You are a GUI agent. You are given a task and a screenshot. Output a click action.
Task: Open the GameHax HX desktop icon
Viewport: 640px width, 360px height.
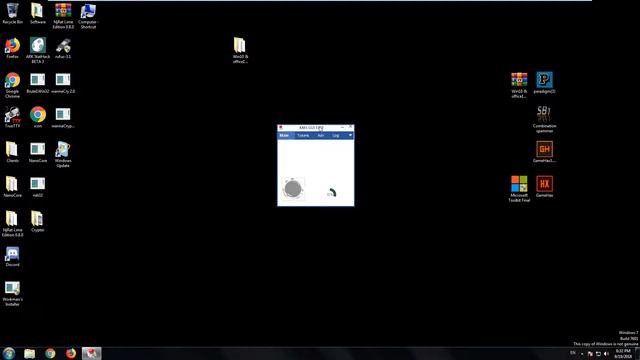pyautogui.click(x=544, y=187)
